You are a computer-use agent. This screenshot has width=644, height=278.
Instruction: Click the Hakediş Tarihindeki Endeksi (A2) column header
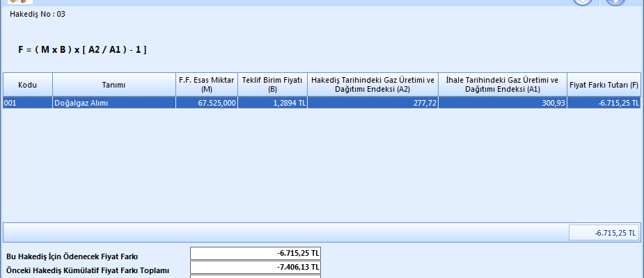tap(372, 85)
